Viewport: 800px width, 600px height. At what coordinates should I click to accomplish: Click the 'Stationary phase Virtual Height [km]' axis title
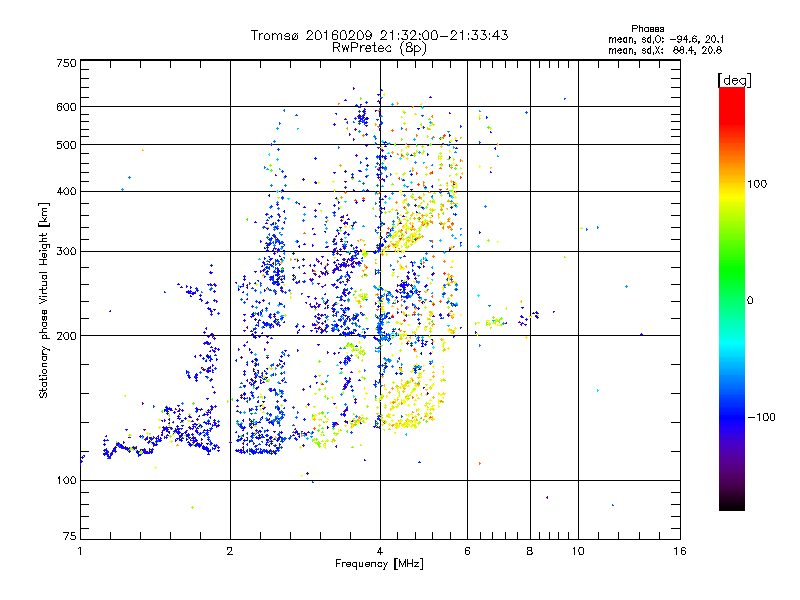pos(44,301)
